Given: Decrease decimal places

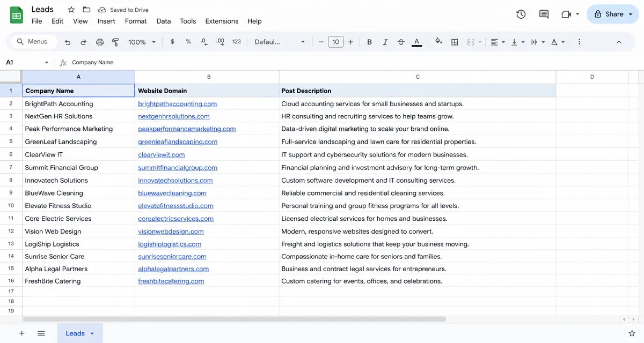Looking at the screenshot, I should (204, 42).
